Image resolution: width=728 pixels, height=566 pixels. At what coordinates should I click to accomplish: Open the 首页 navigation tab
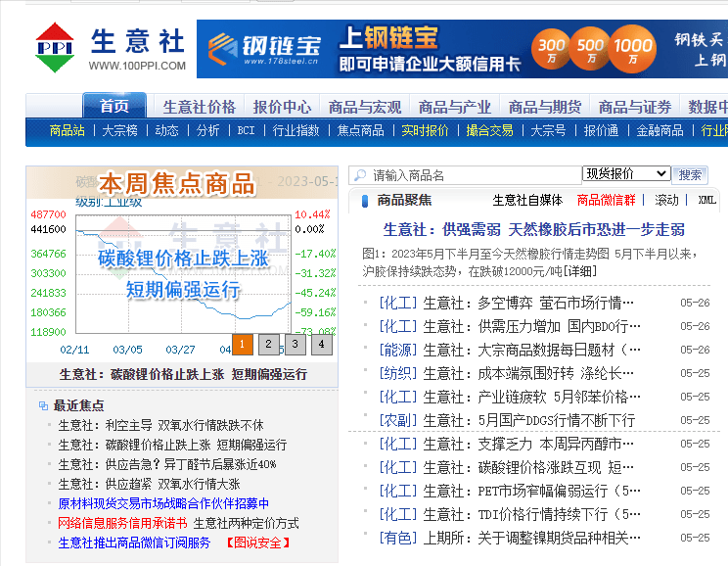tap(114, 107)
